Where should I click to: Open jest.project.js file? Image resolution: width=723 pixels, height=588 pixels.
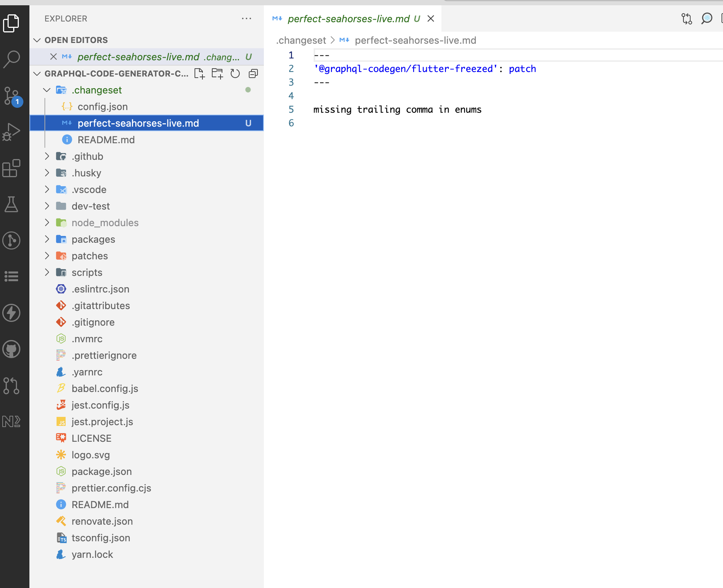tap(147, 422)
